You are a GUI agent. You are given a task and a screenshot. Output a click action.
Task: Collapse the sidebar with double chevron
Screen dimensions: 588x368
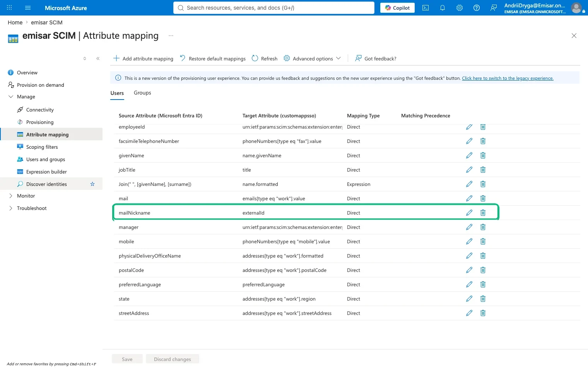point(98,58)
